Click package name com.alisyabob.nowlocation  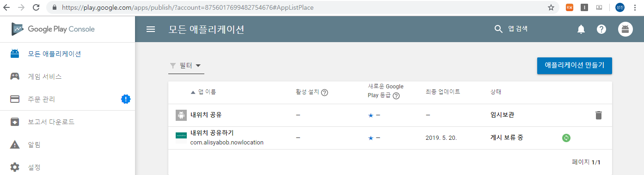pyautogui.click(x=227, y=142)
